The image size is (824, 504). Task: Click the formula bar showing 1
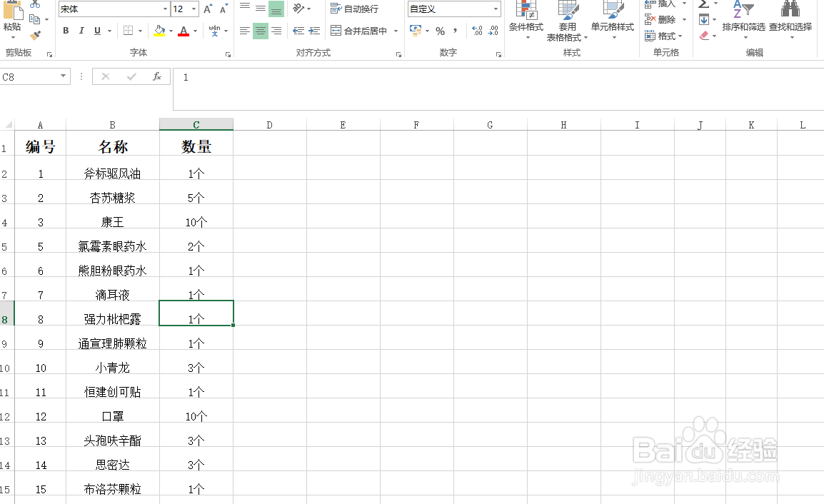pyautogui.click(x=498, y=89)
